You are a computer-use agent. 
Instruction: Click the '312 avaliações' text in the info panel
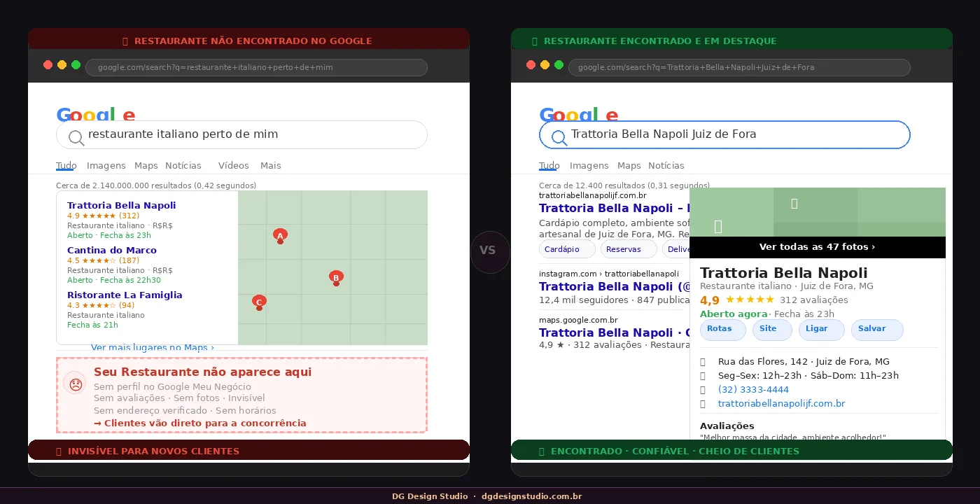(814, 300)
